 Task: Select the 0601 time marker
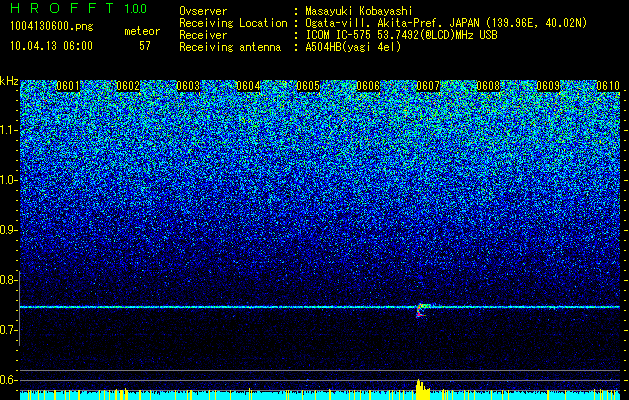(x=68, y=86)
